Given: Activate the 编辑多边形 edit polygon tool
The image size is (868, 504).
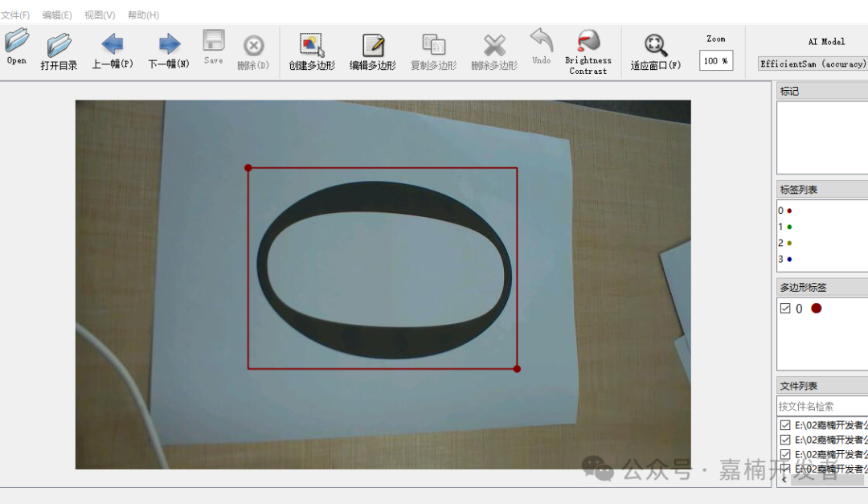Looking at the screenshot, I should (x=372, y=51).
